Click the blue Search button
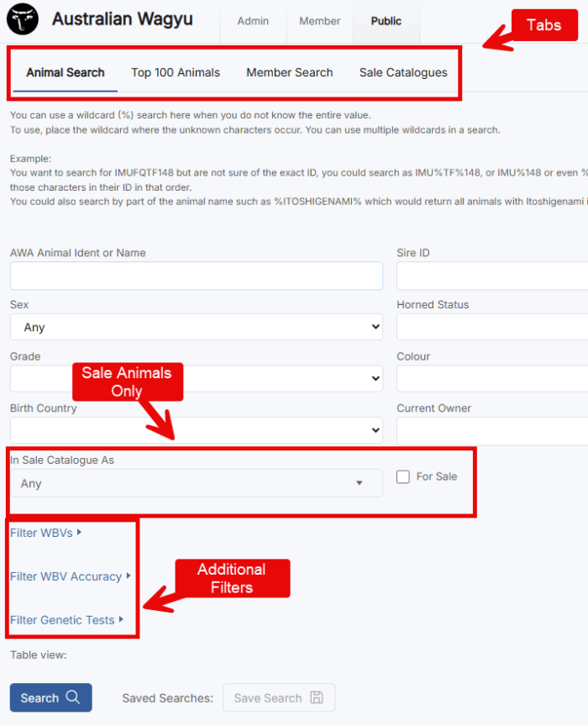The height and width of the screenshot is (726, 588). click(51, 697)
